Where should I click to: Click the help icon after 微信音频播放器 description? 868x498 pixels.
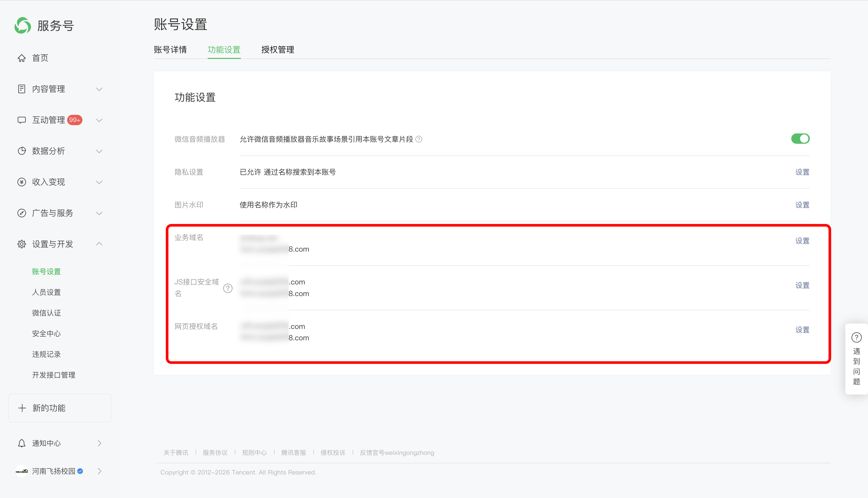tap(419, 139)
